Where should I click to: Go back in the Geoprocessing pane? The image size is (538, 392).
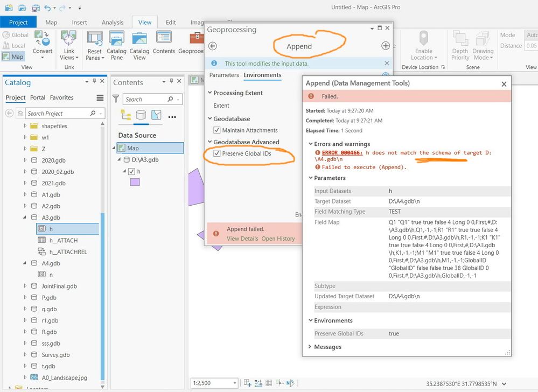point(213,46)
